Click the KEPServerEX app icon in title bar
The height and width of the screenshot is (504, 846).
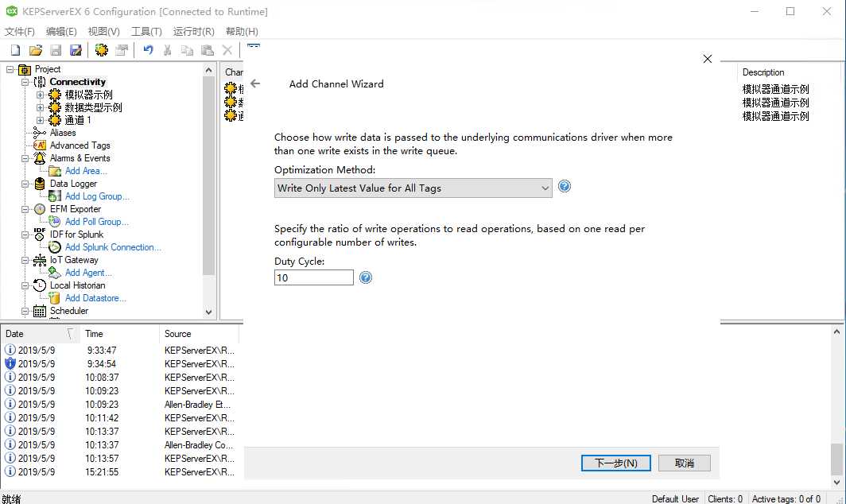point(11,11)
